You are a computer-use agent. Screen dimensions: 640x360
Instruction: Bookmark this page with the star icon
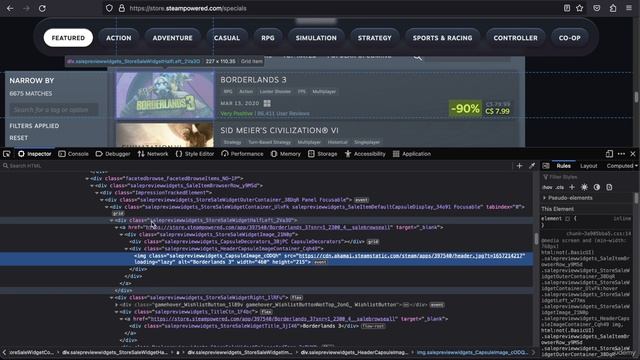(x=580, y=8)
